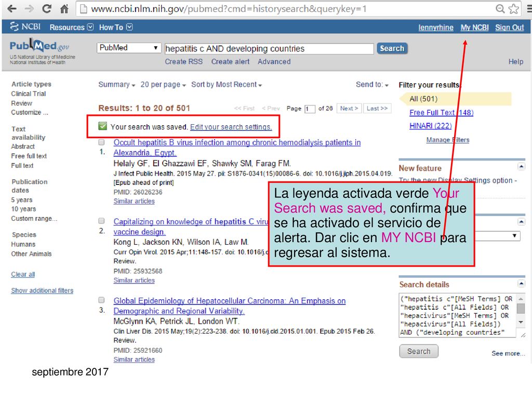Open the How To dropdown menu

pyautogui.click(x=116, y=27)
